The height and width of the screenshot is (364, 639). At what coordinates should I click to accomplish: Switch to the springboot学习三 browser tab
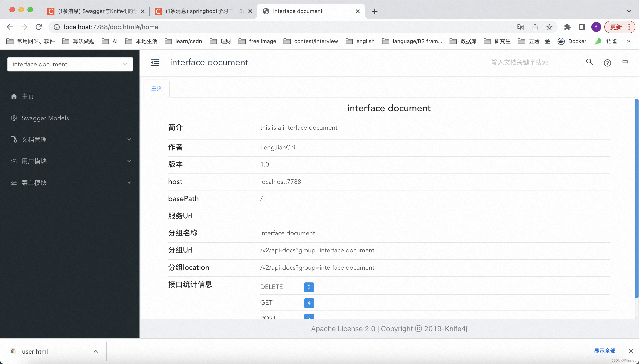click(x=200, y=11)
